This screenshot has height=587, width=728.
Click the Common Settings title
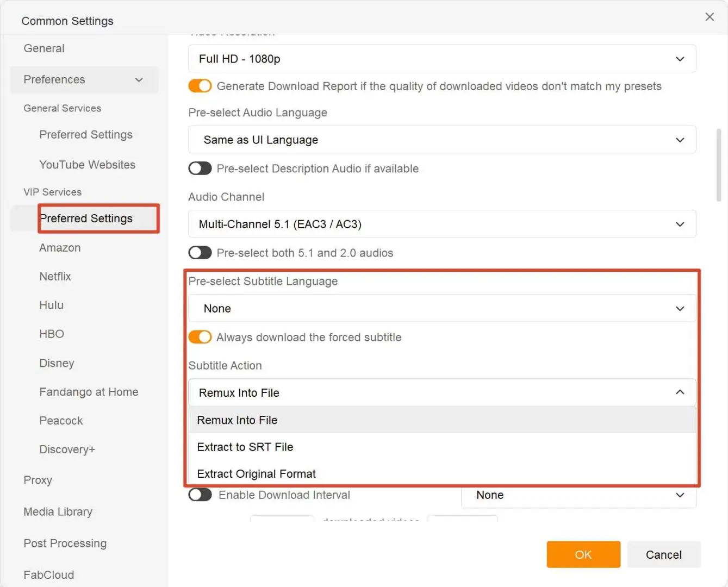click(67, 21)
